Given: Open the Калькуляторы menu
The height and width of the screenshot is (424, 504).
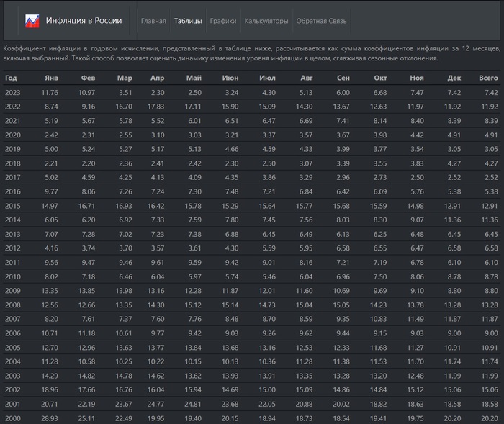Looking at the screenshot, I should pos(266,21).
